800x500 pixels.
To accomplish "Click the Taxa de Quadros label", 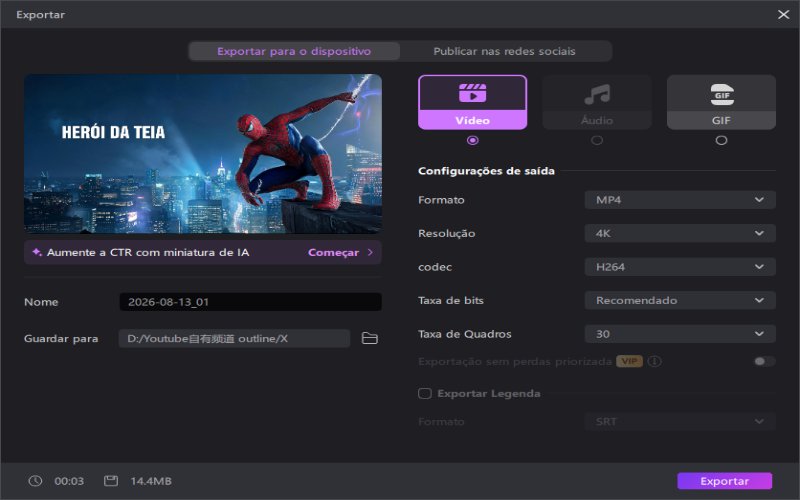I will click(x=464, y=334).
